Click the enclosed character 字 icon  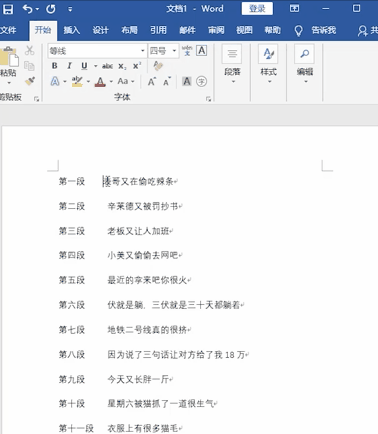point(201,81)
